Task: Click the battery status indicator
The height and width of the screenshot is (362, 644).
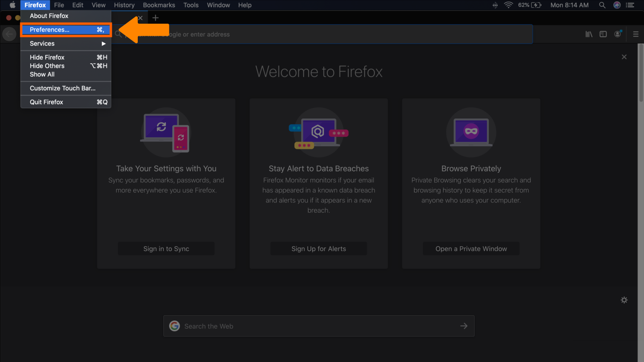Action: point(530,5)
